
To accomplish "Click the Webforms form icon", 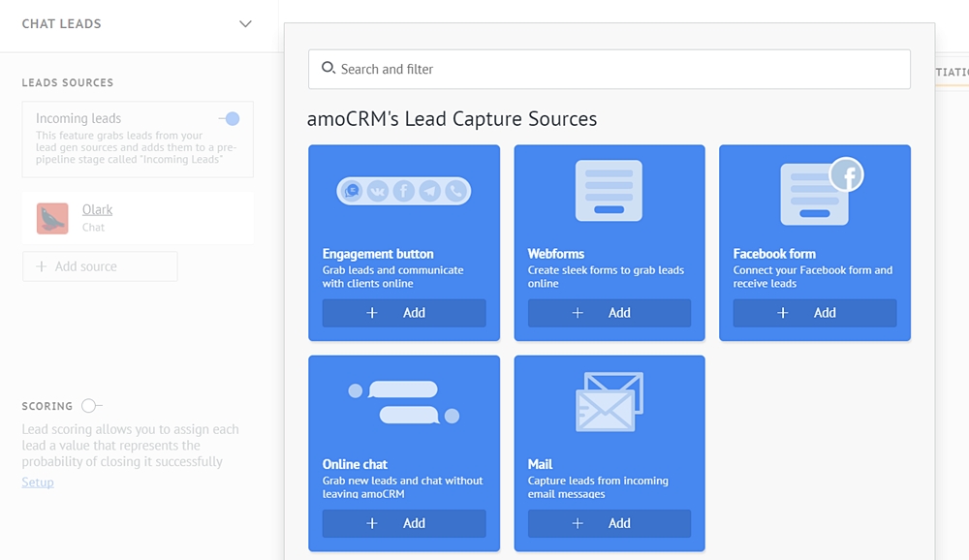I will coord(609,191).
